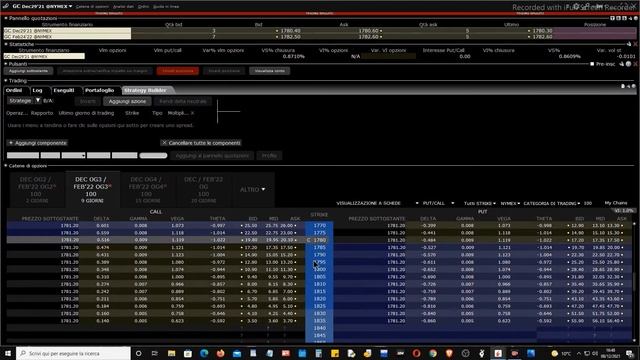Click the 1810 strike cell

coord(319,284)
